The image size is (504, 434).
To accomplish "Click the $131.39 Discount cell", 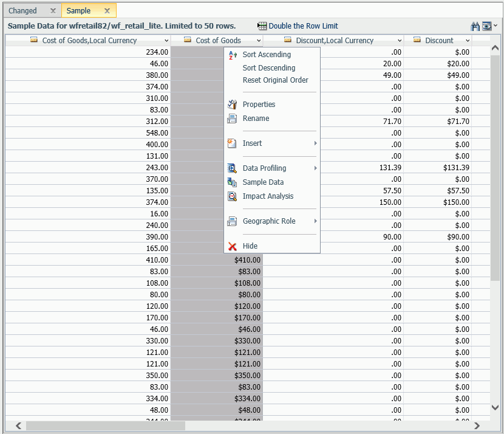I will [438, 168].
